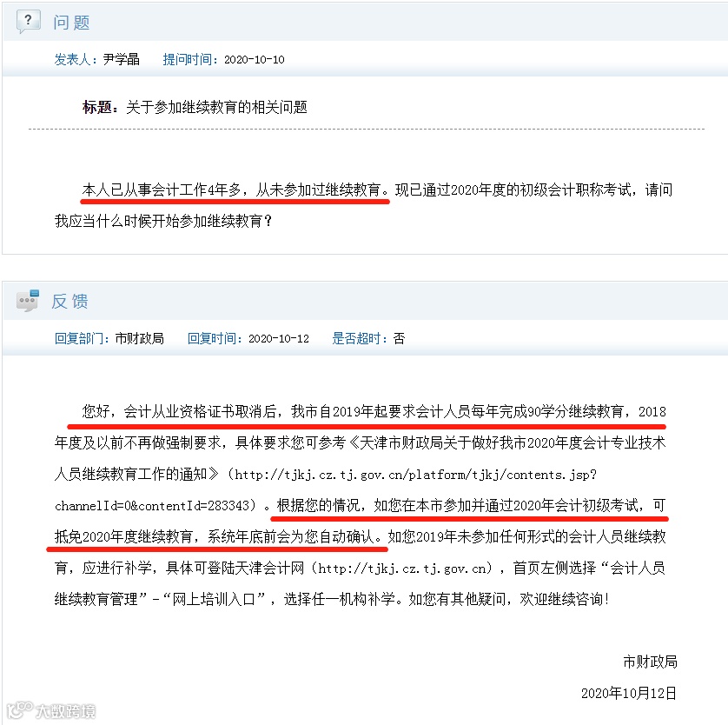Open the http://tjkj.cz.tj.gov.cn homepage link

[x=402, y=568]
